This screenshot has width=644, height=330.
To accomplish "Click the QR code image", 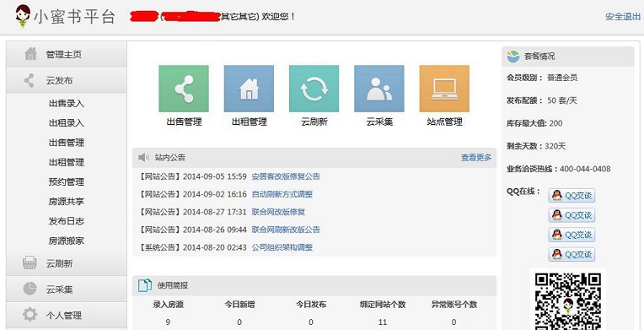I will tap(568, 301).
